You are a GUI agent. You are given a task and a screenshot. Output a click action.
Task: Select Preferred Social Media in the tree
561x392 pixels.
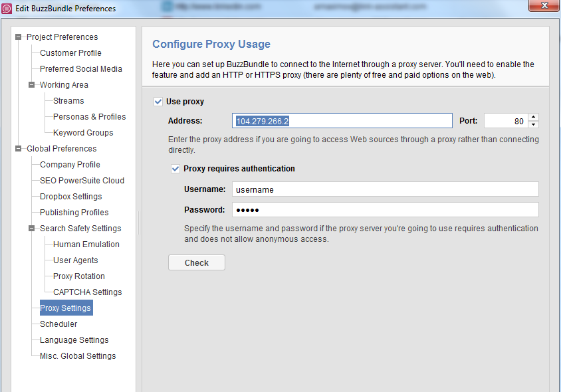[x=81, y=68]
